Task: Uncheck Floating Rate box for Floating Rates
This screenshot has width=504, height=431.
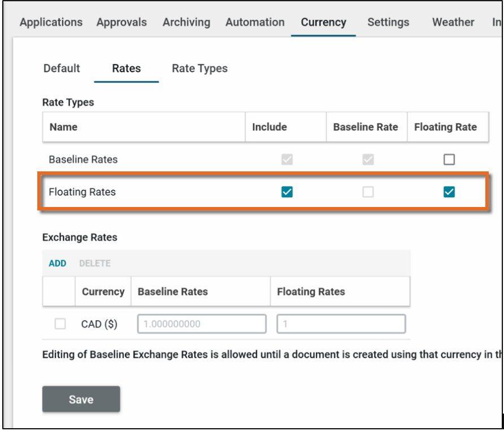Action: 449,192
